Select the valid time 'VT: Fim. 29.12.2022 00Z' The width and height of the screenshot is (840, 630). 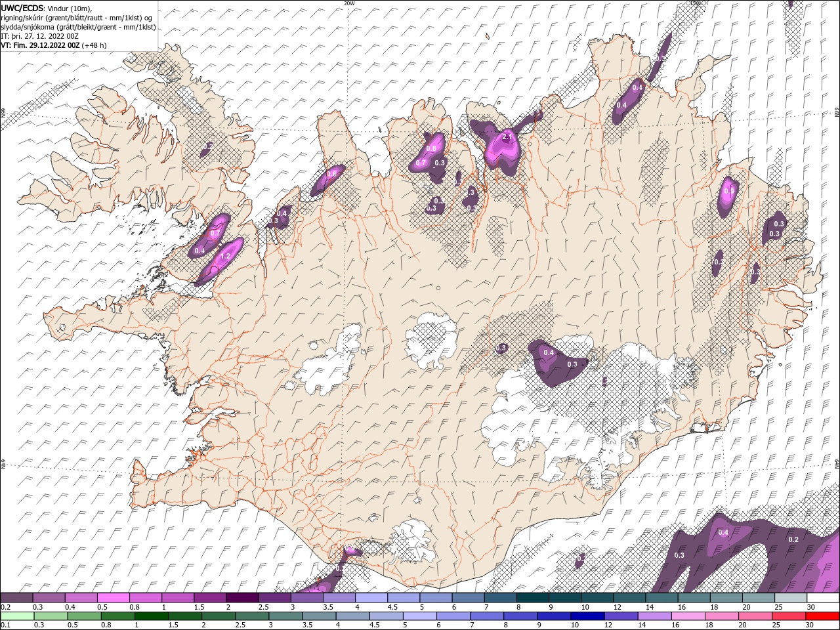41,46
